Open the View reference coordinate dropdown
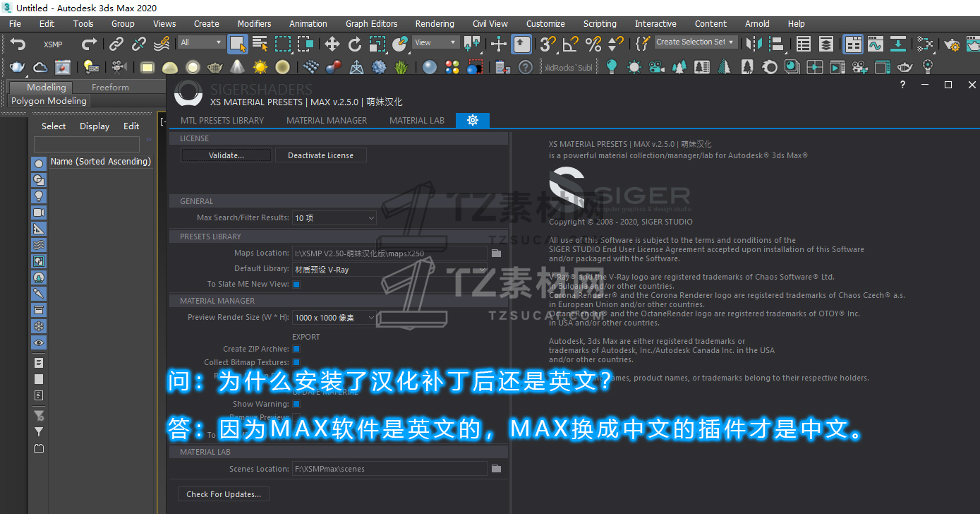Viewport: 980px width, 514px height. point(435,42)
